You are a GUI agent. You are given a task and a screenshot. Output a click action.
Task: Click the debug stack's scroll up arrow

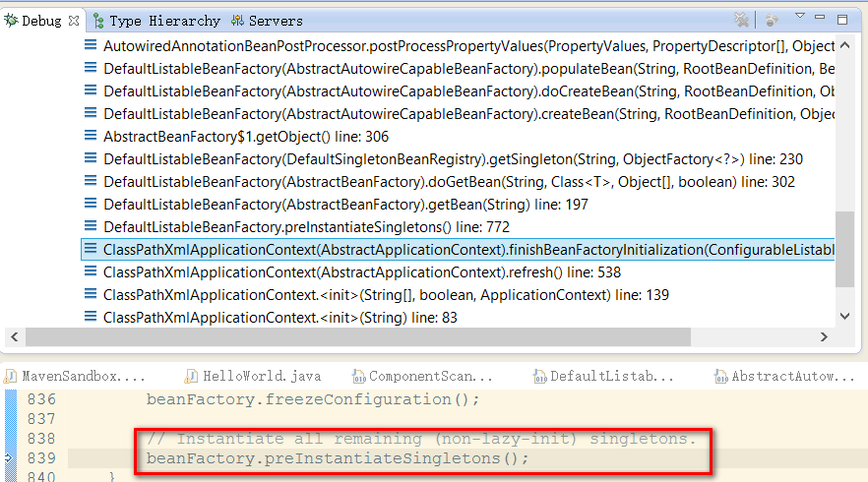click(844, 45)
